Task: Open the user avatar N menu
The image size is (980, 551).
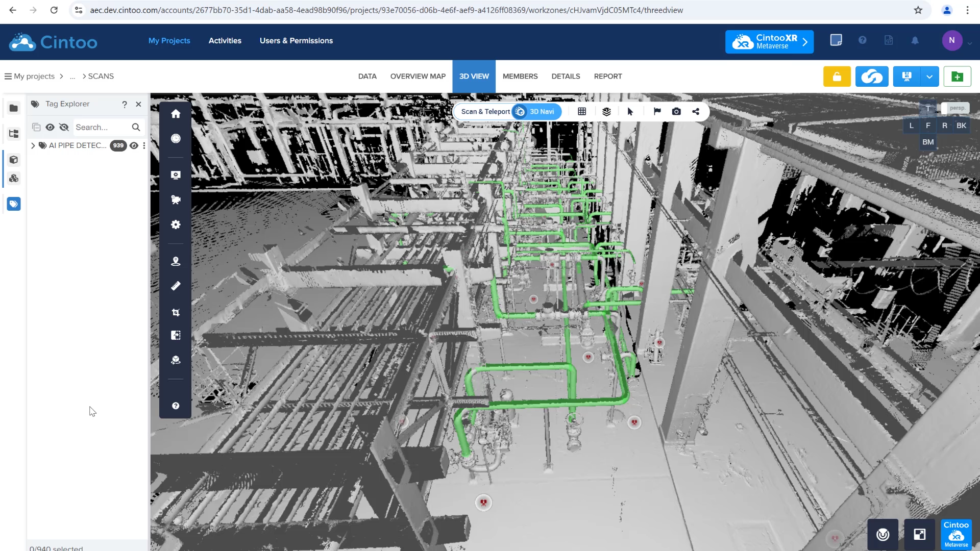Action: (951, 40)
